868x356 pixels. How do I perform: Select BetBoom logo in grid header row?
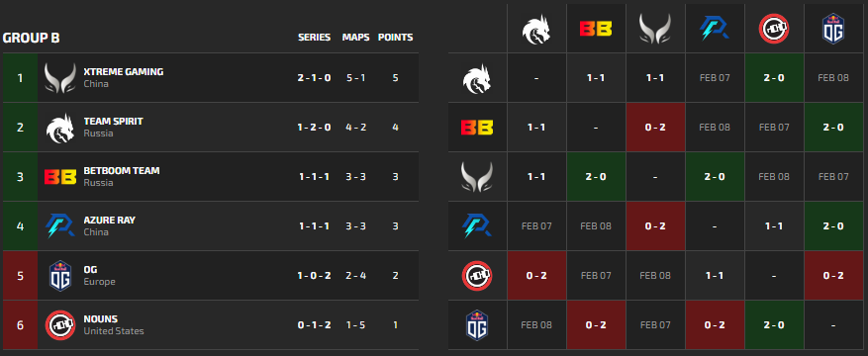click(596, 29)
